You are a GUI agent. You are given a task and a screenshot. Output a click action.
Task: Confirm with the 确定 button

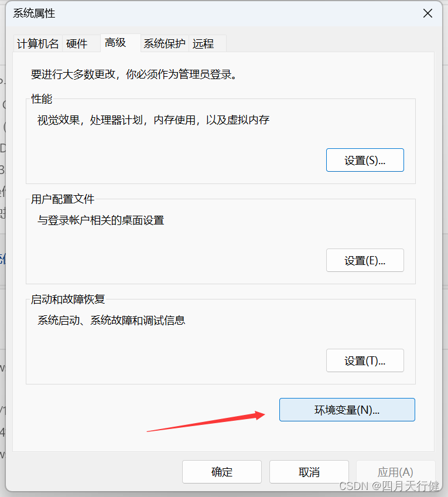222,472
